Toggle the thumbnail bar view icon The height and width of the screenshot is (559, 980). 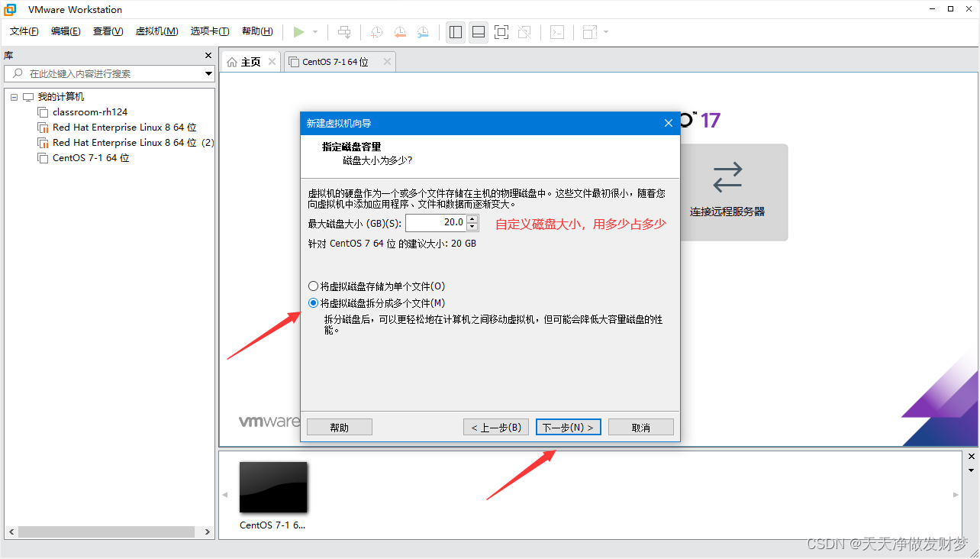coord(479,32)
